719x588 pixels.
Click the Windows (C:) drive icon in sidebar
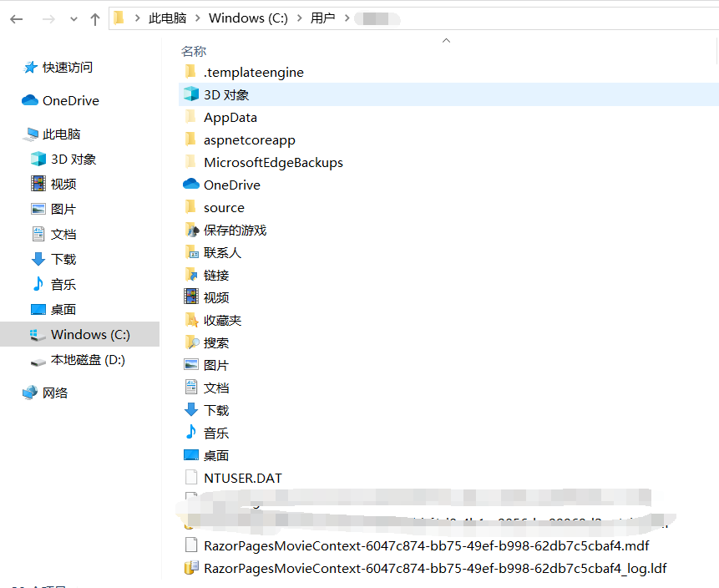point(38,335)
